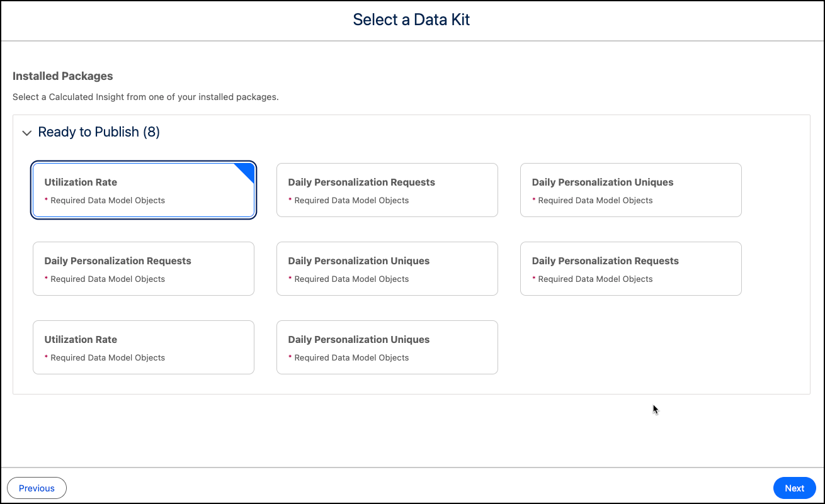Choose bottom-row Daily Personalization Uniques card
825x504 pixels.
[387, 347]
